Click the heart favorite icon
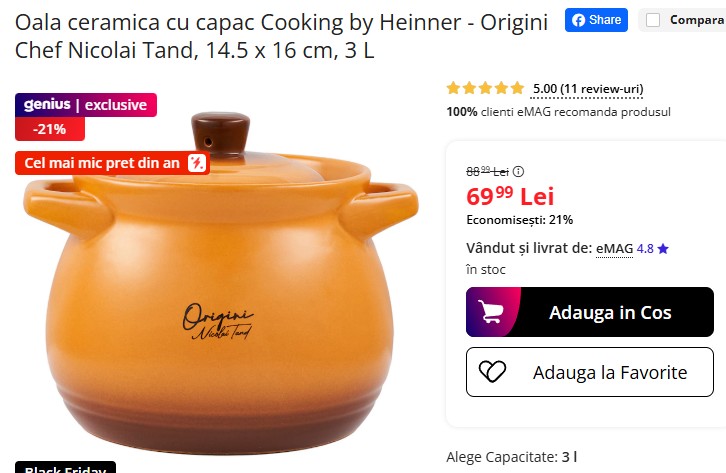 (x=492, y=372)
